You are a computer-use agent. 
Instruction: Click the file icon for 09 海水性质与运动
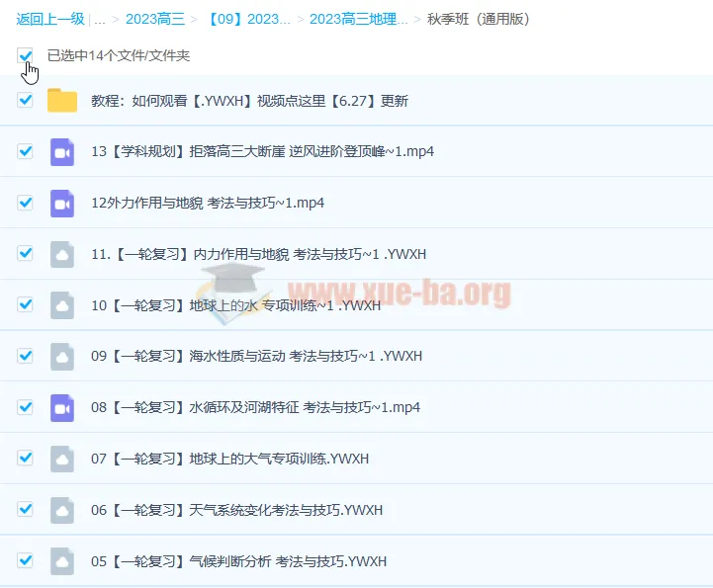(x=62, y=356)
